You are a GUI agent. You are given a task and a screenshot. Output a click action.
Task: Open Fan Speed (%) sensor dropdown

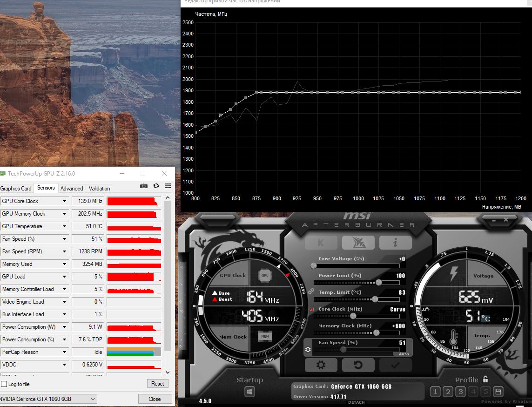coord(64,238)
